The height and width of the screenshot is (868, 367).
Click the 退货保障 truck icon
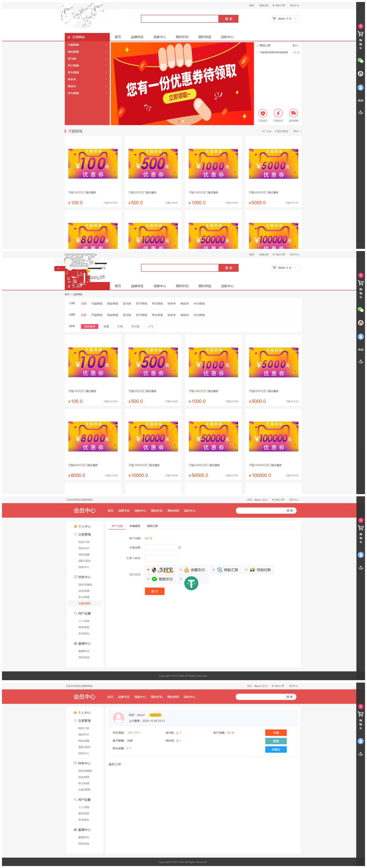coord(294,113)
